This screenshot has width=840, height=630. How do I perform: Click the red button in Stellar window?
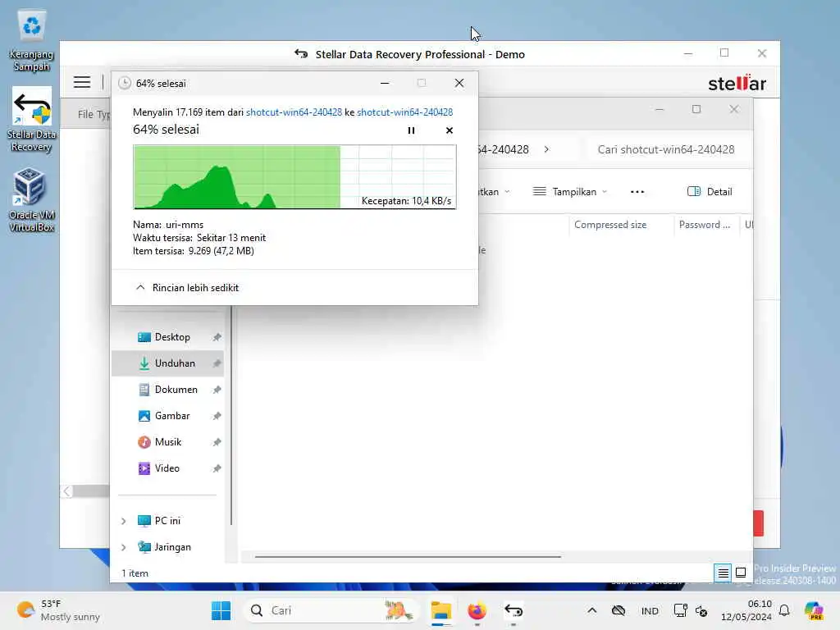click(759, 523)
